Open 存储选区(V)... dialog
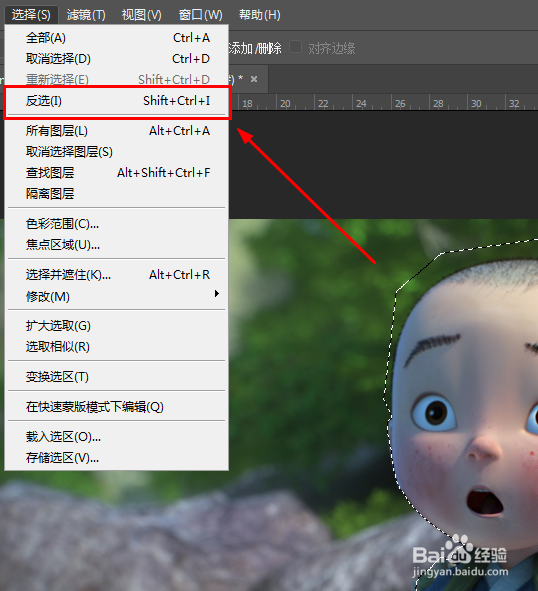Screen dimensions: 538x591 pyautogui.click(x=116, y=458)
